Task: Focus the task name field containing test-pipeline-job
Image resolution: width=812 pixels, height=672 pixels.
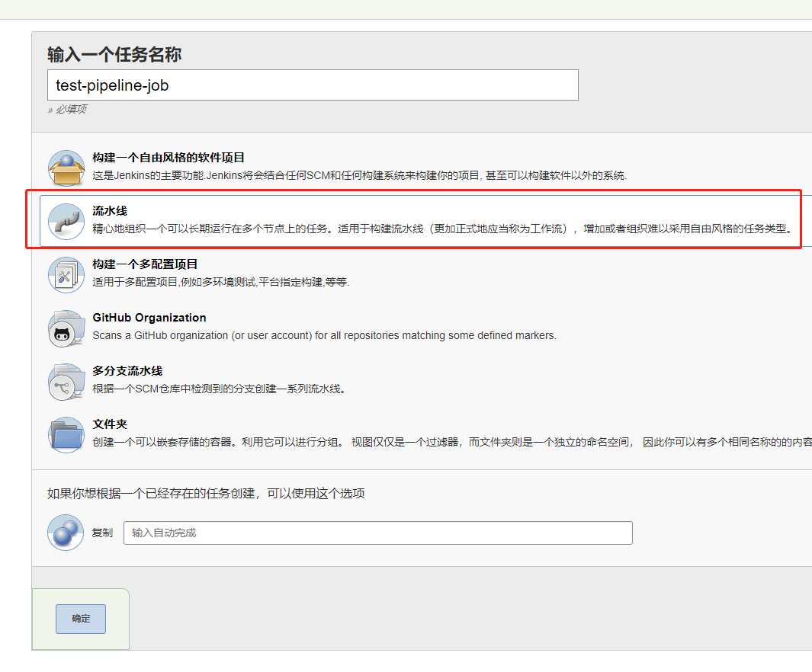Action: tap(313, 85)
